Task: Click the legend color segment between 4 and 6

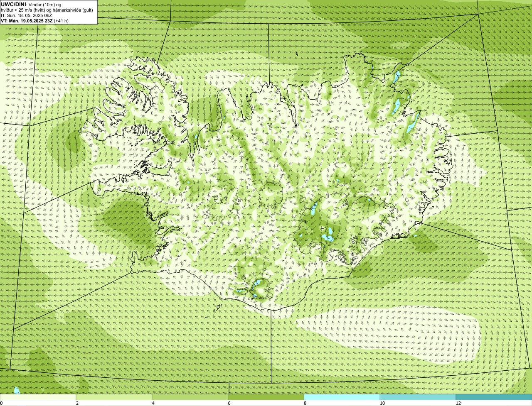Action: 190,397
